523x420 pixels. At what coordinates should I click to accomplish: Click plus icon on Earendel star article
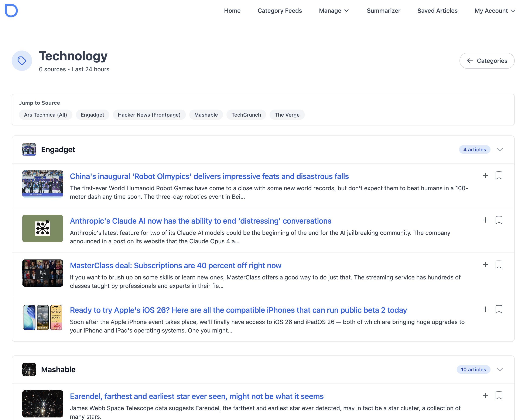point(485,395)
